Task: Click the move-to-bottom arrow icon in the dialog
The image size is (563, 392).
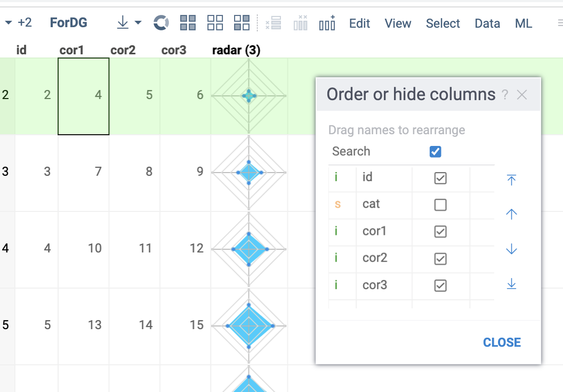Action: click(511, 284)
